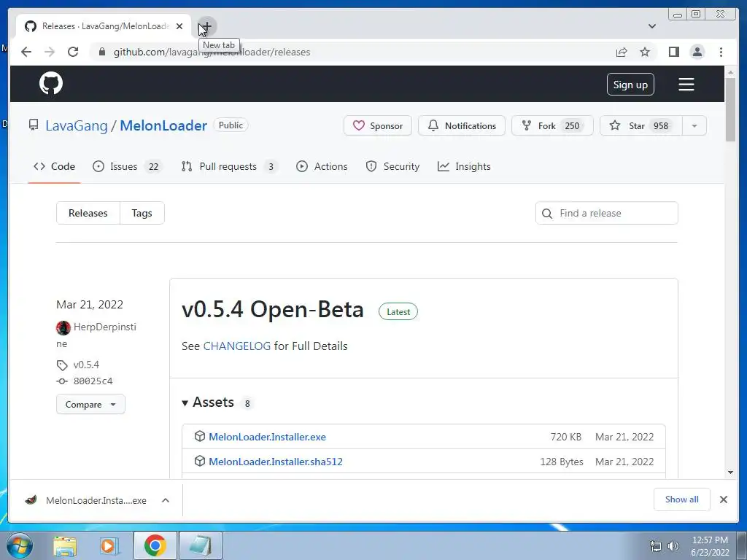Show all downloads
Viewport: 747px width, 560px height.
(682, 499)
